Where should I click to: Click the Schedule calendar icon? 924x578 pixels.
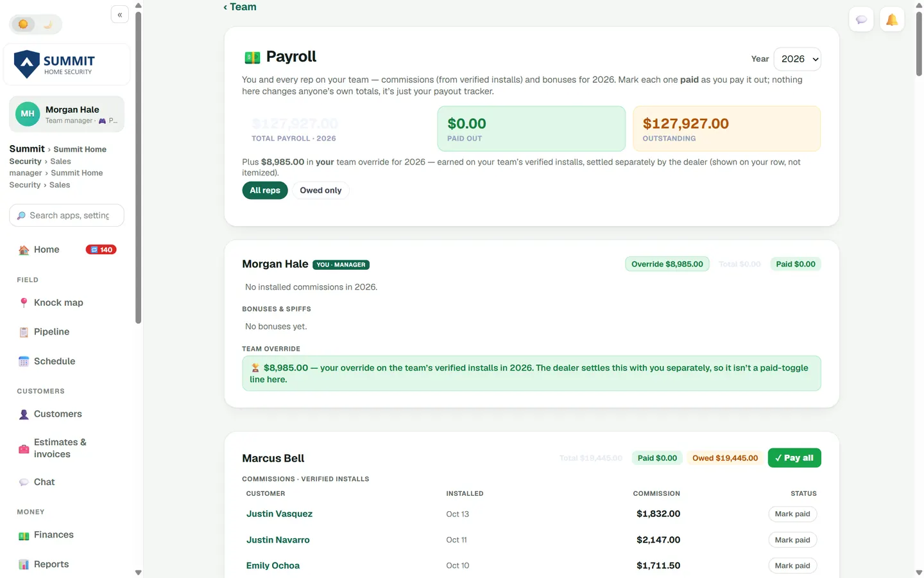point(24,362)
